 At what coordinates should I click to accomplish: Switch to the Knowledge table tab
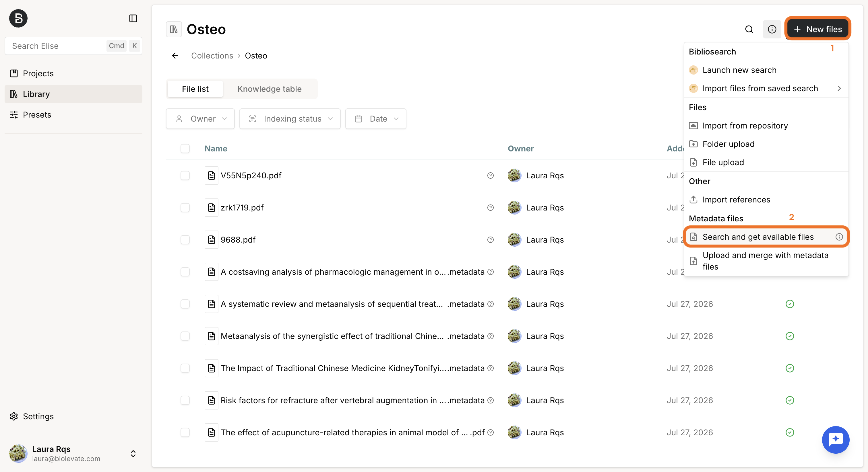click(x=269, y=89)
